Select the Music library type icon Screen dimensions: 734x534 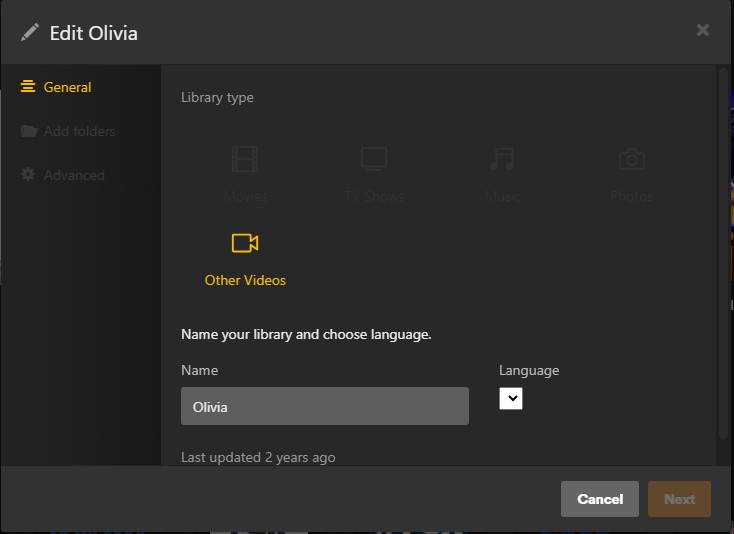502,159
